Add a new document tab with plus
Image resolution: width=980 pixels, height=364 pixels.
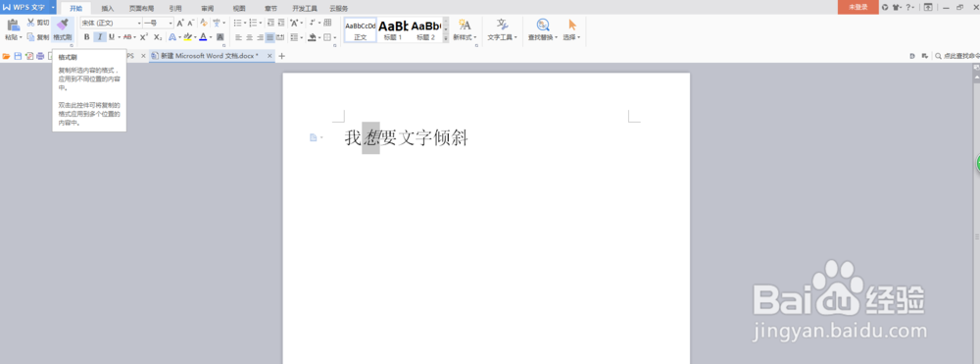(x=282, y=56)
